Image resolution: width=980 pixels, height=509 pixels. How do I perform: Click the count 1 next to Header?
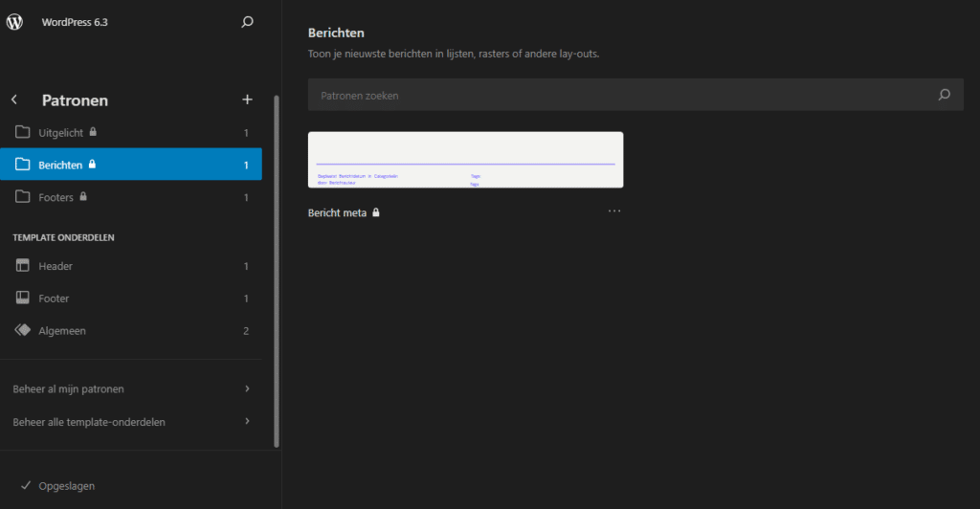[x=246, y=266]
